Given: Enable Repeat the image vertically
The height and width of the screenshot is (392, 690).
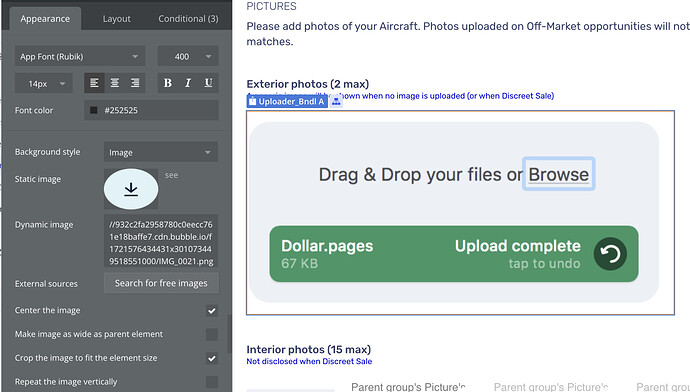Looking at the screenshot, I should 212,381.
